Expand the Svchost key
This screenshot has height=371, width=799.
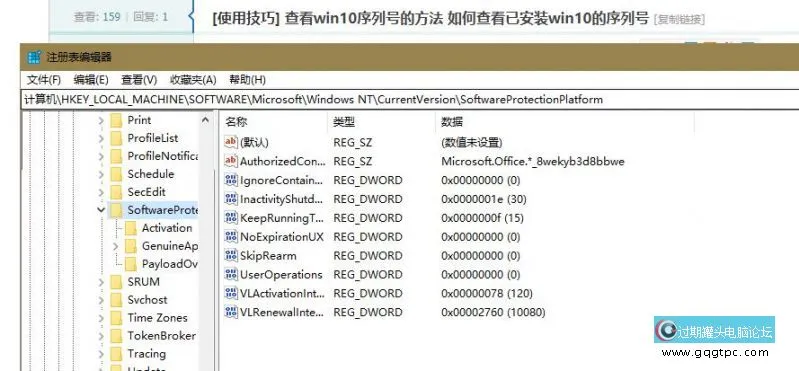click(x=101, y=300)
